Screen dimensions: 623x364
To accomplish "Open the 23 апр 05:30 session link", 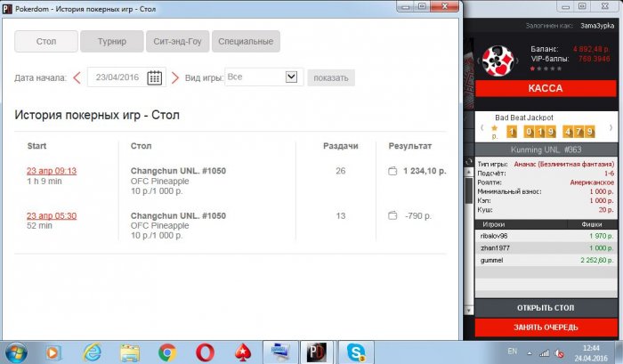I will point(52,215).
